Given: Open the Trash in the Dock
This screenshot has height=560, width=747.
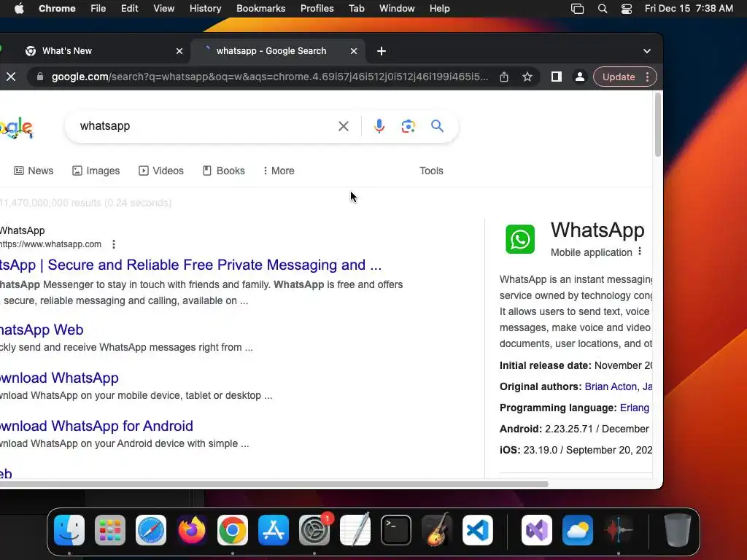Looking at the screenshot, I should pos(678,530).
